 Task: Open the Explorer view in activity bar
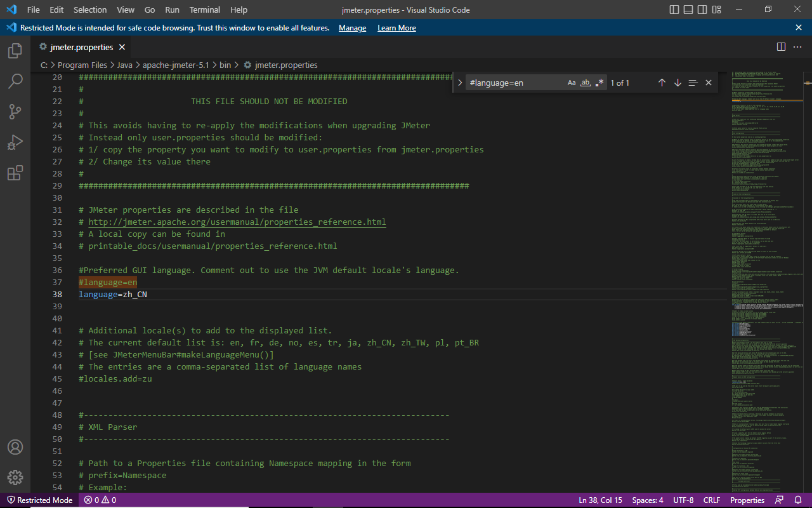pyautogui.click(x=15, y=51)
